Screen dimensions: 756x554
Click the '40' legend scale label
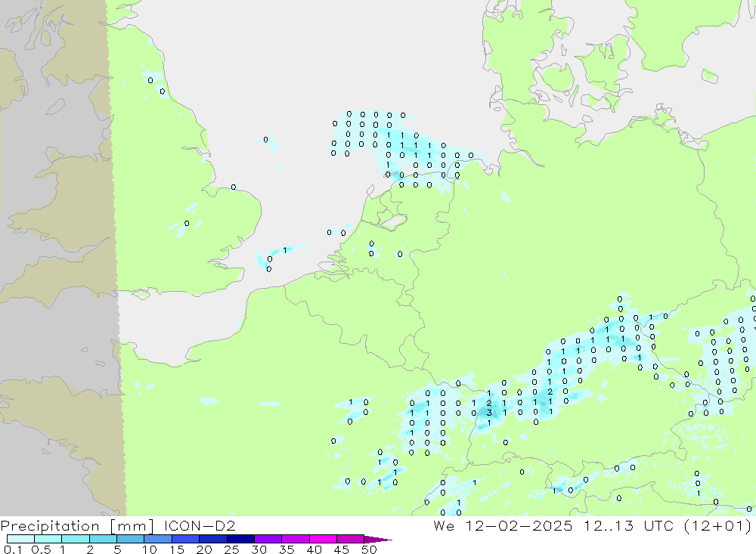(314, 549)
